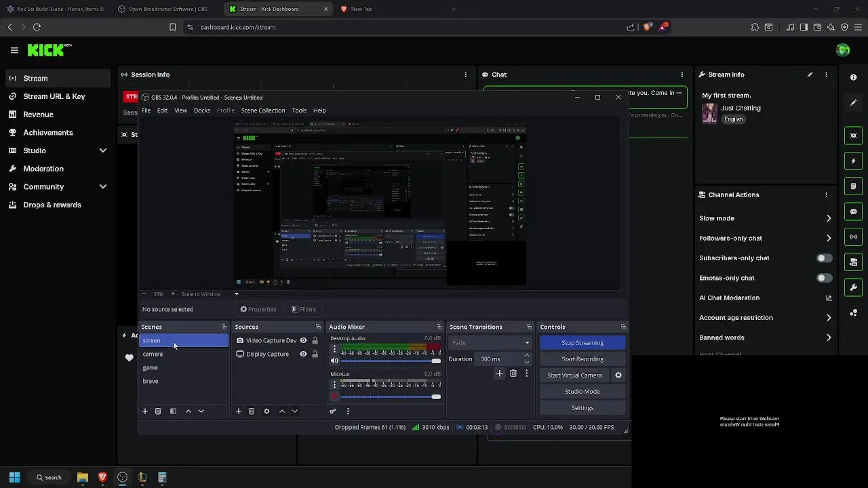Click the wrench icon in right rail

point(854,287)
